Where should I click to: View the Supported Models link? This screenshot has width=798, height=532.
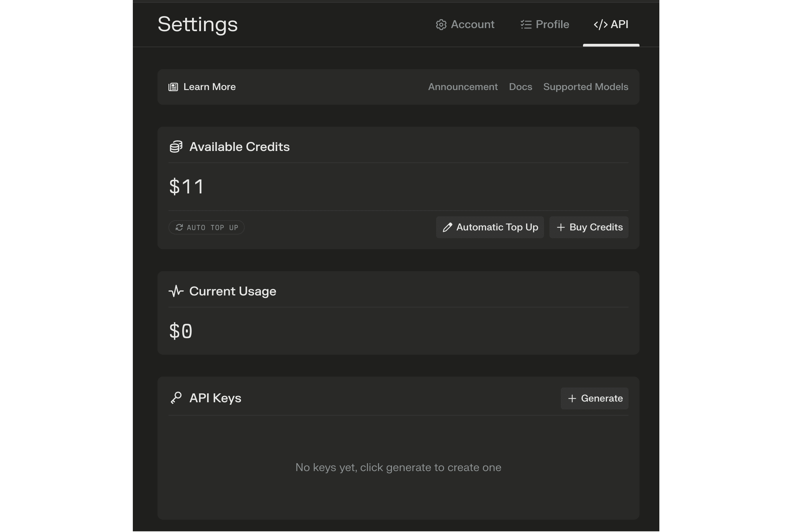click(585, 87)
